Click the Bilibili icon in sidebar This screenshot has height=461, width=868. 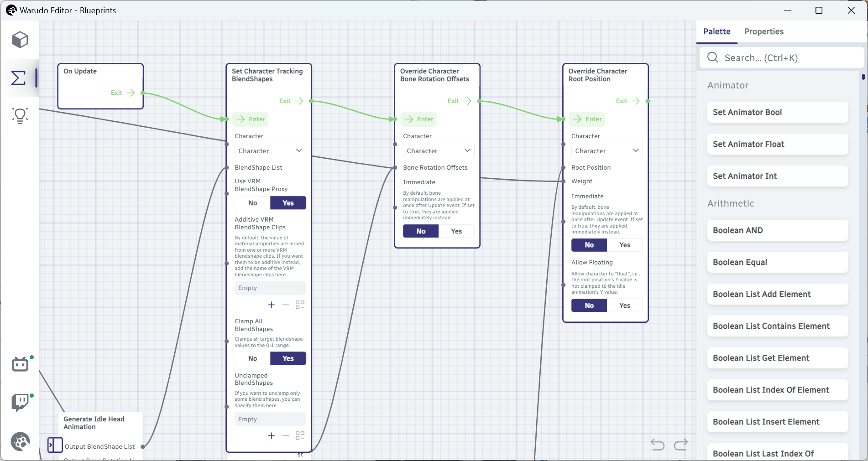[x=20, y=364]
